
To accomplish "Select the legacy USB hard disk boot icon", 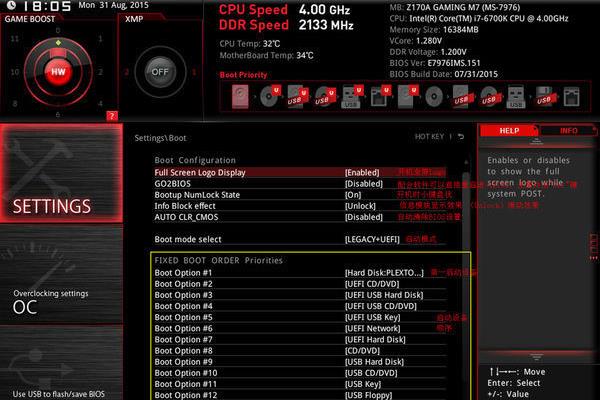I will tap(462, 96).
